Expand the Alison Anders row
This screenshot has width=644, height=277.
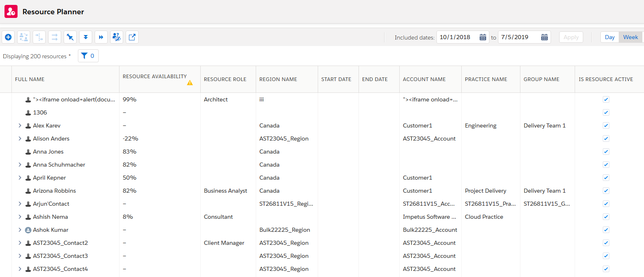pyautogui.click(x=20, y=138)
